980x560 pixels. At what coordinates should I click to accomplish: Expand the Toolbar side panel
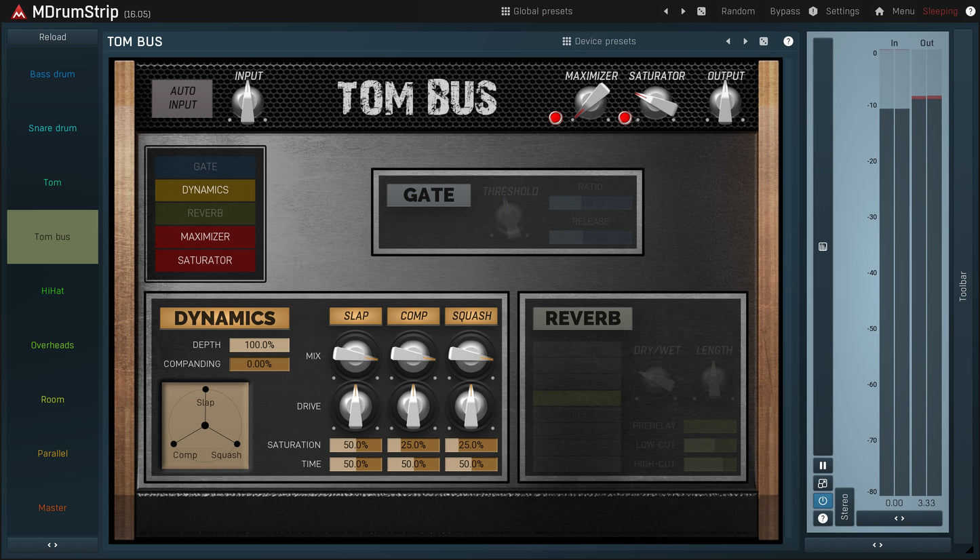[962, 285]
